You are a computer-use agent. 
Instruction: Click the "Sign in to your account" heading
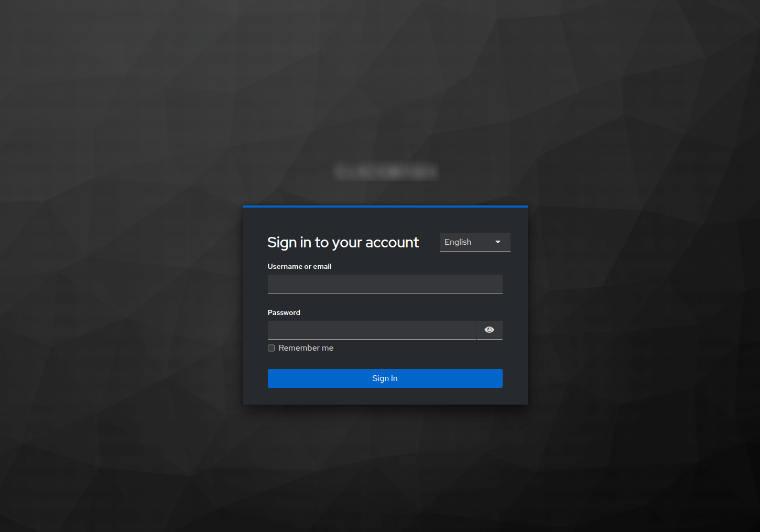(x=343, y=242)
